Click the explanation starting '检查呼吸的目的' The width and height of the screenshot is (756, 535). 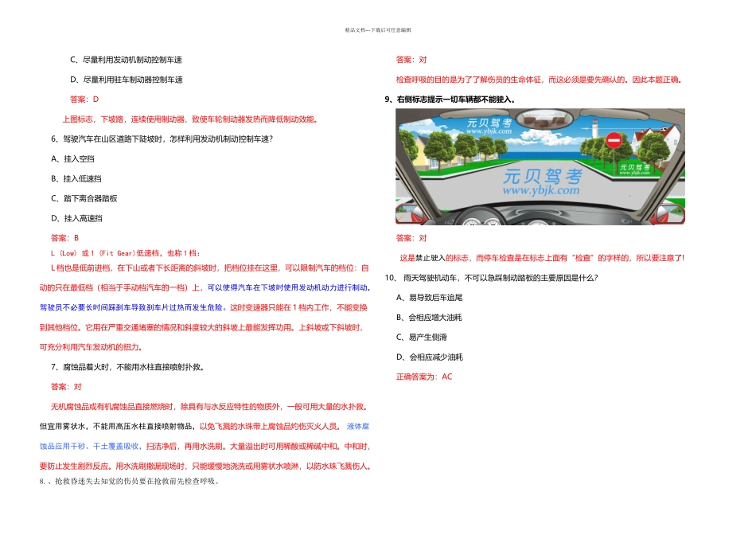pos(540,80)
